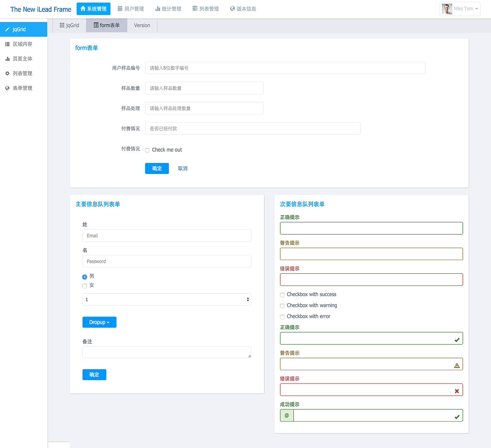Image resolution: width=491 pixels, height=448 pixels.
Task: Focus the first green 正确提示 input
Action: 371,228
